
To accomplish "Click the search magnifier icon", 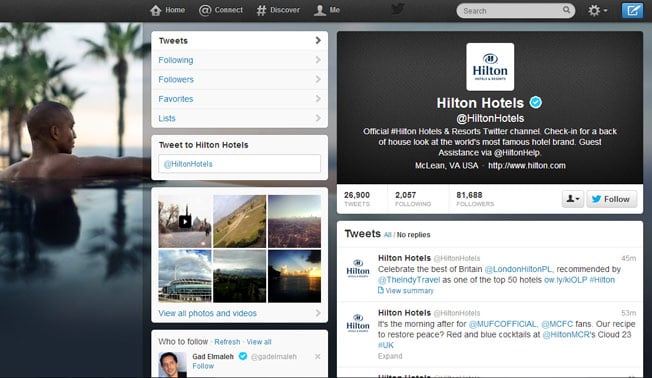I will [x=566, y=10].
